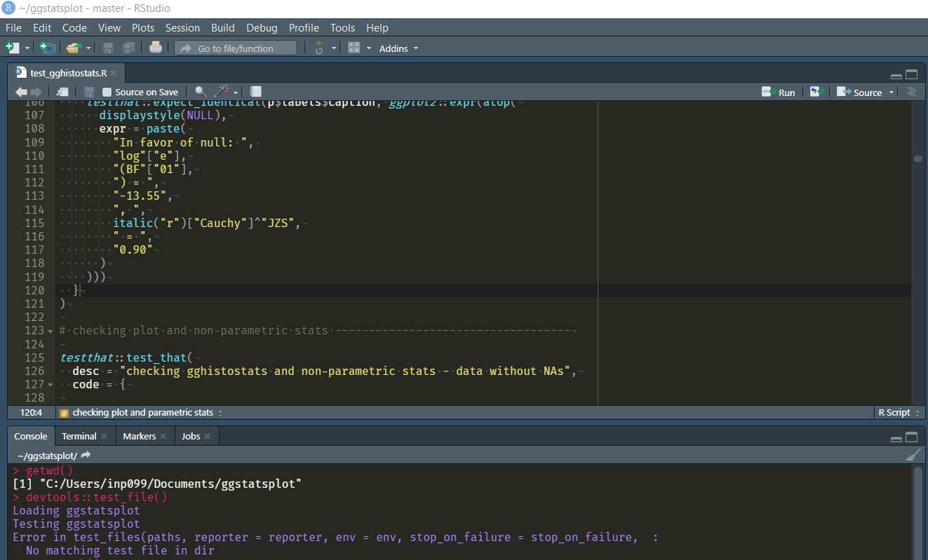This screenshot has width=928, height=560.
Task: Click the version control Git icon
Action: click(319, 48)
